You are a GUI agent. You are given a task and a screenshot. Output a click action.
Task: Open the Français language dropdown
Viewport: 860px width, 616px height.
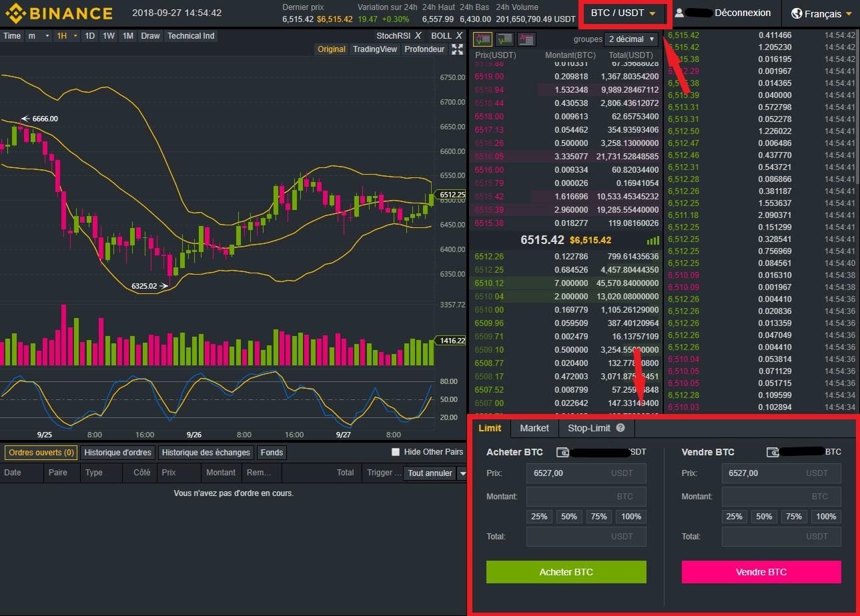[x=821, y=13]
